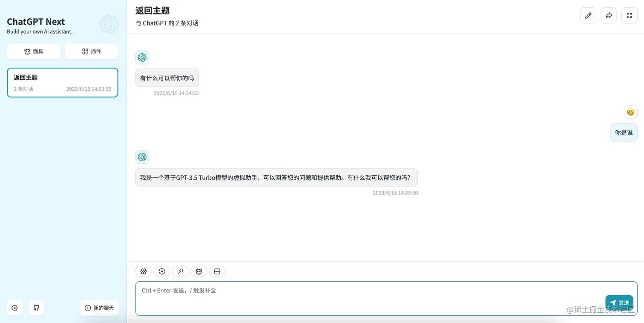Image resolution: width=644 pixels, height=323 pixels.
Task: Toggle fullscreen mode from the top right
Action: 629,15
